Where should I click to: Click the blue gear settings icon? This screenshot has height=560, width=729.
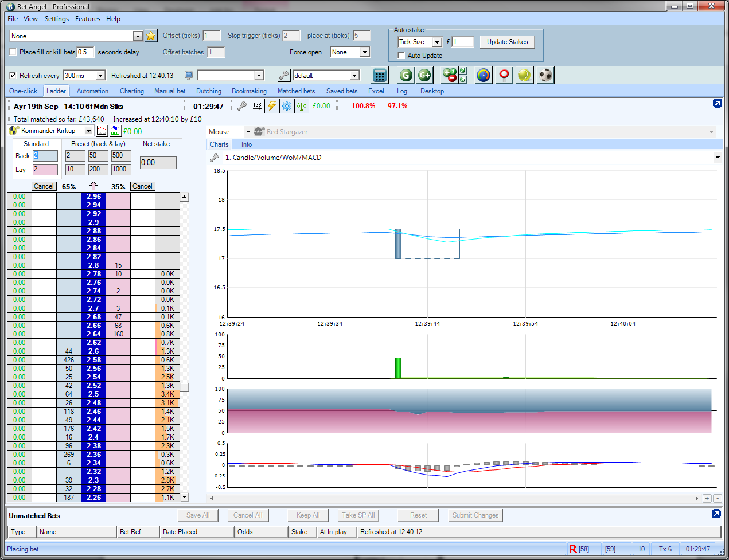pyautogui.click(x=286, y=106)
